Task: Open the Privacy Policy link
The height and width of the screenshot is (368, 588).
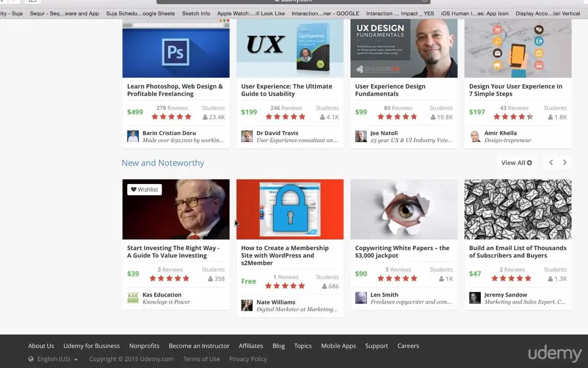Action: (x=248, y=359)
